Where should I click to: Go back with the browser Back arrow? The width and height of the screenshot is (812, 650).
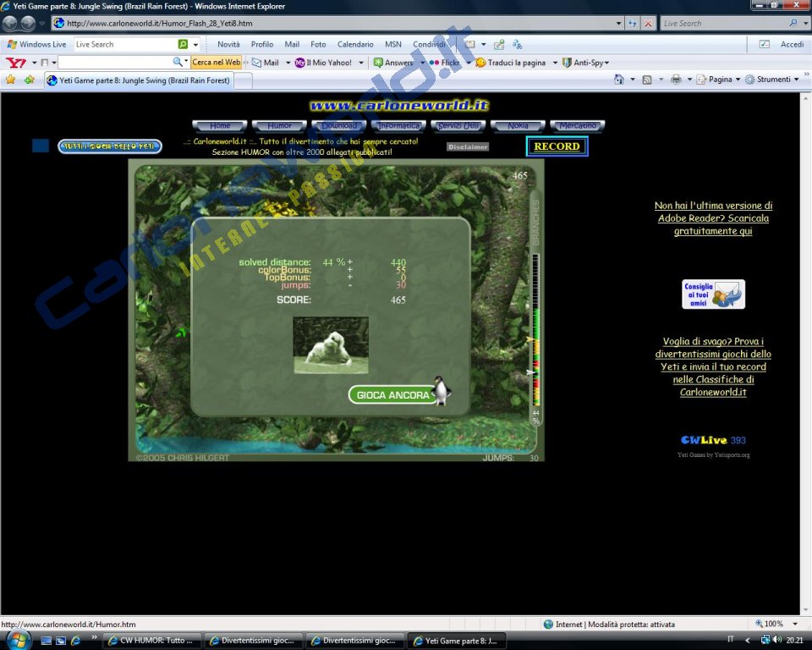pos(10,24)
